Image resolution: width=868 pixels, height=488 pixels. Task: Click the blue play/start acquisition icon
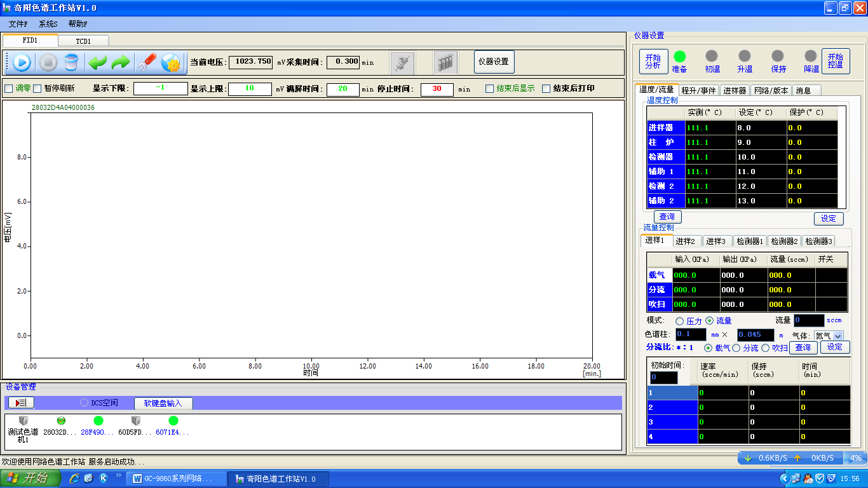tap(21, 62)
